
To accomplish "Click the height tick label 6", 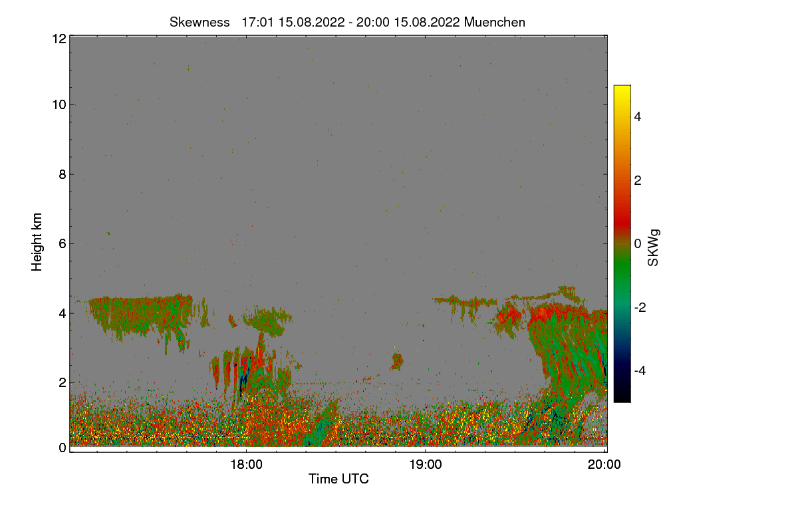I will click(62, 243).
